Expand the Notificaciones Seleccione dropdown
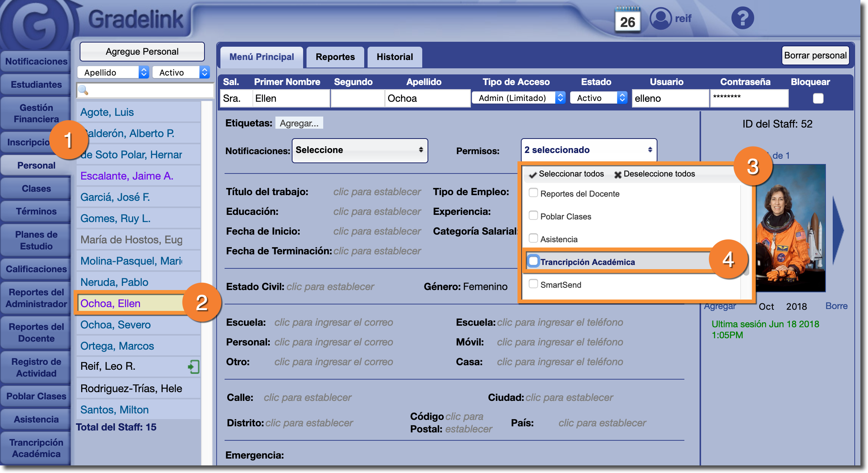 tap(359, 150)
